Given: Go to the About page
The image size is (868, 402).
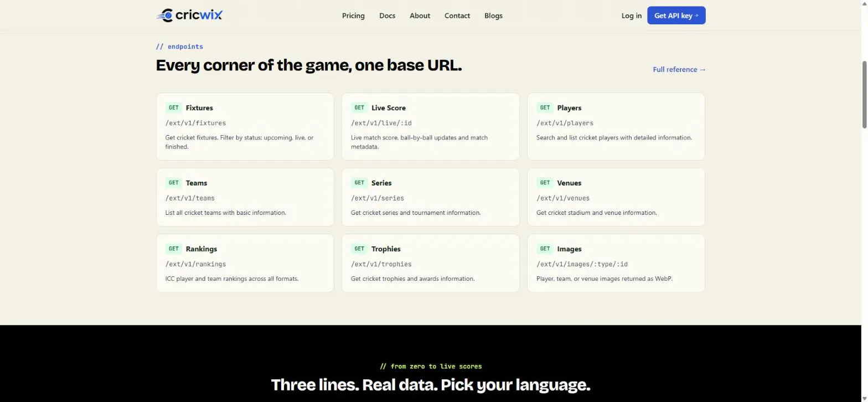Looking at the screenshot, I should (420, 16).
